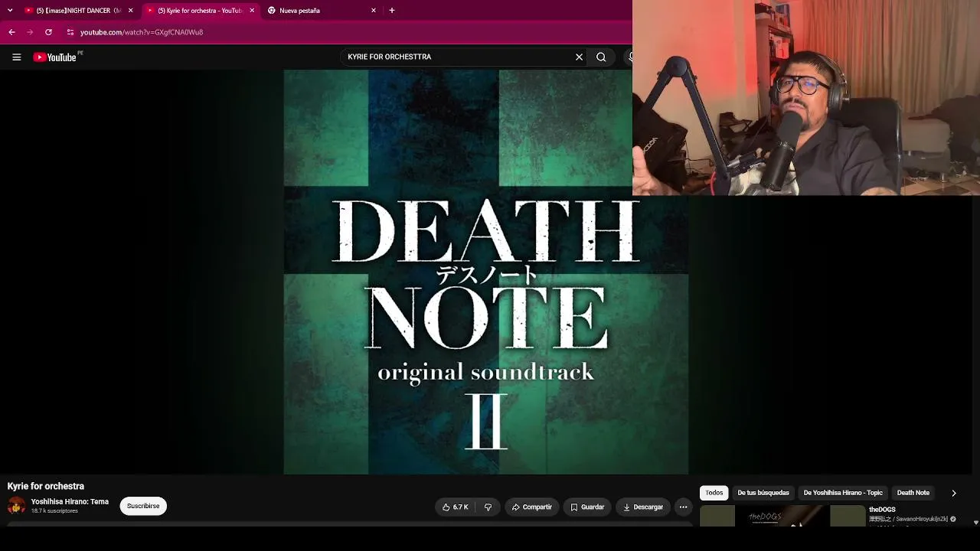980x551 pixels.
Task: View site information icon in address bar
Action: 70,32
